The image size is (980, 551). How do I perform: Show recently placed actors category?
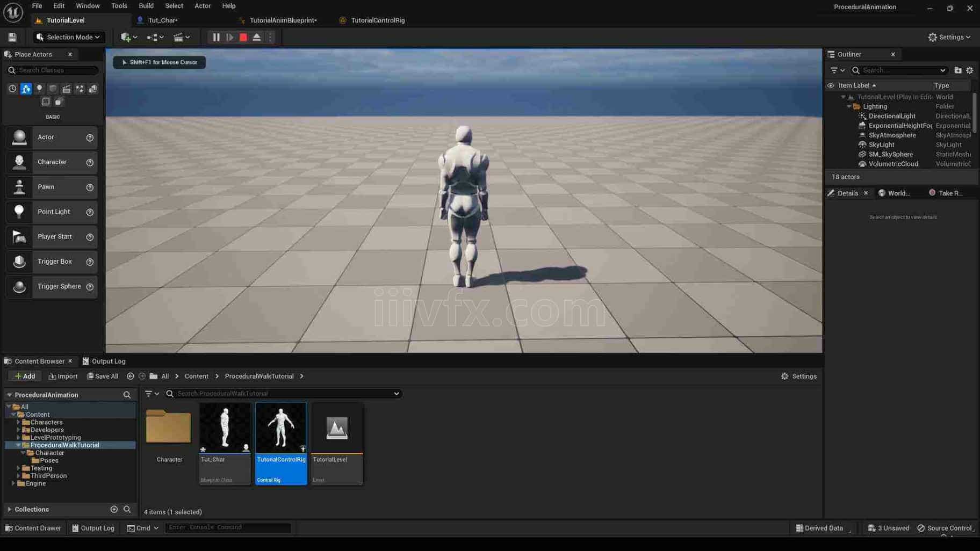point(12,89)
